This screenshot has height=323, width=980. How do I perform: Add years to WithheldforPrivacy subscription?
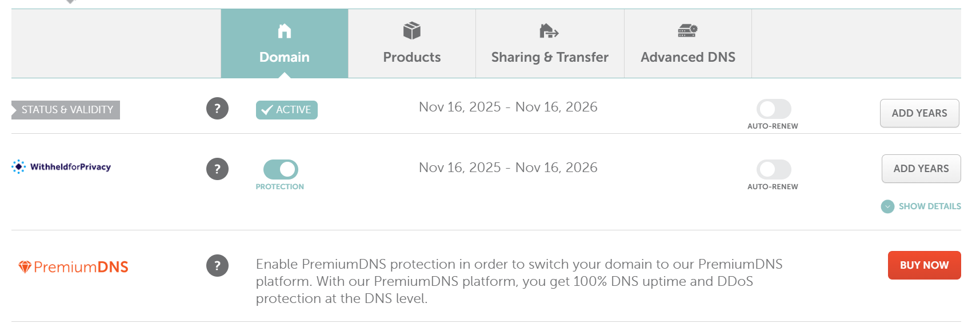pos(921,169)
